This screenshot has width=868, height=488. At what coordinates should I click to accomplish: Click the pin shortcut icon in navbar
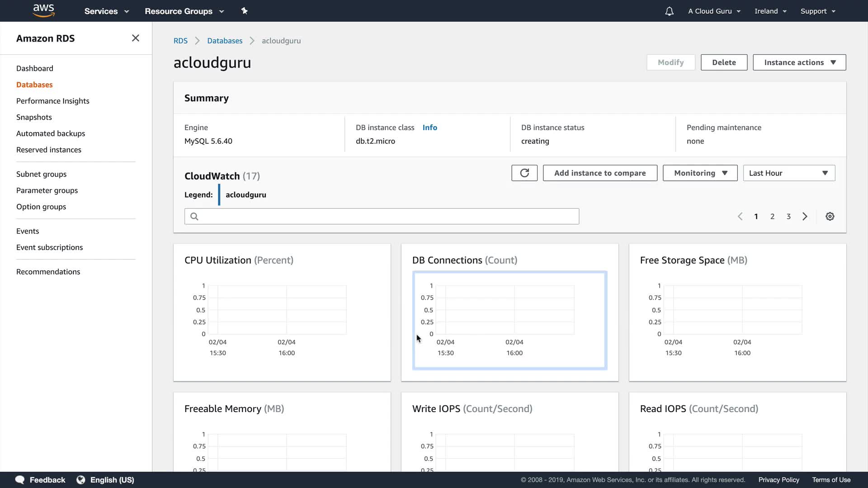click(244, 11)
